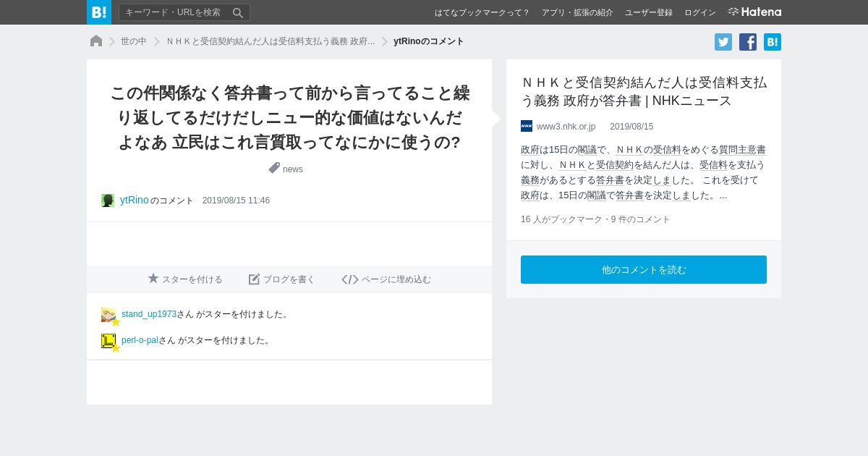Screen dimensions: 868x456
Task: Click 他のコメントを読む button
Action: (644, 270)
